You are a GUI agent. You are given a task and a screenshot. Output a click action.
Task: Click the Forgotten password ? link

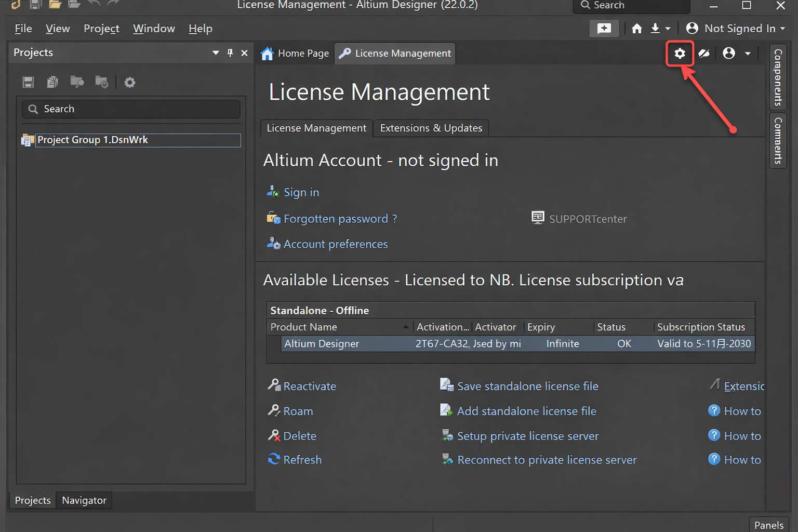tap(340, 219)
